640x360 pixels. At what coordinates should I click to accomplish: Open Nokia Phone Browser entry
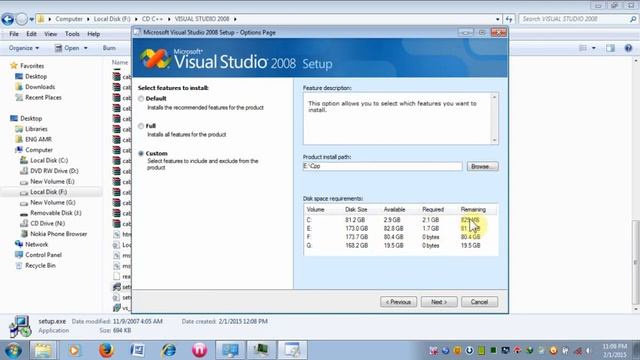(58, 234)
